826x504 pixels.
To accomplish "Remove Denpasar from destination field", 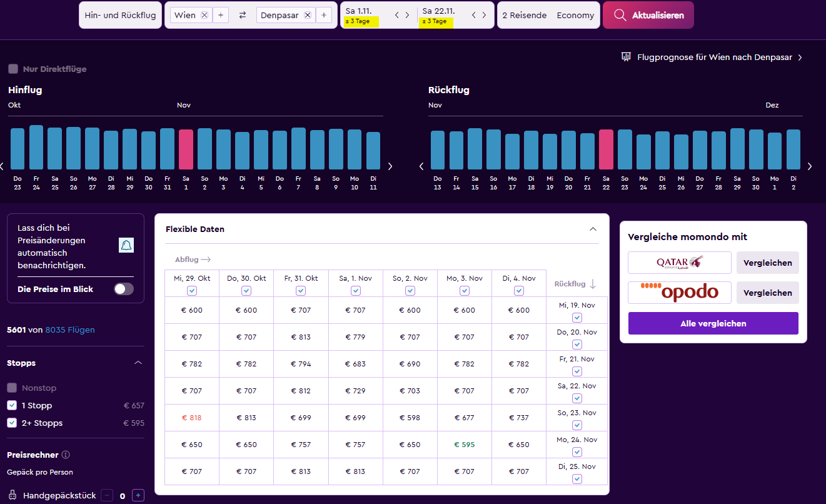I will (308, 16).
